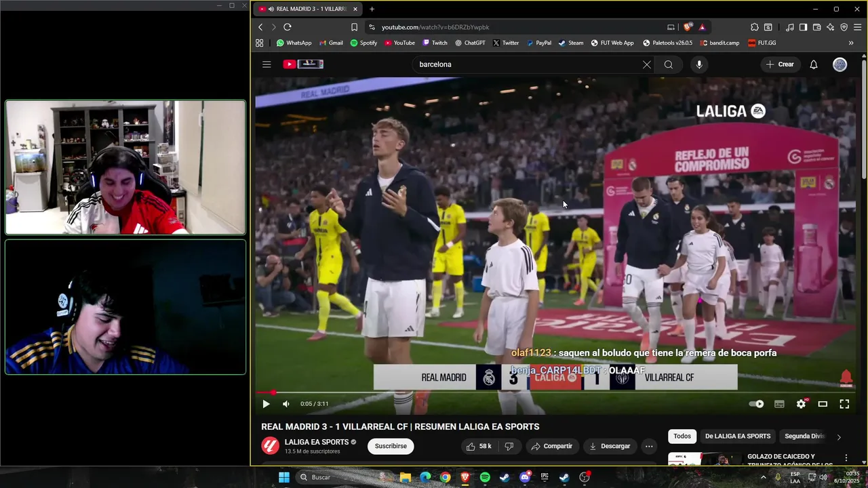868x488 pixels.
Task: Mute the video volume speaker icon
Action: point(286,404)
